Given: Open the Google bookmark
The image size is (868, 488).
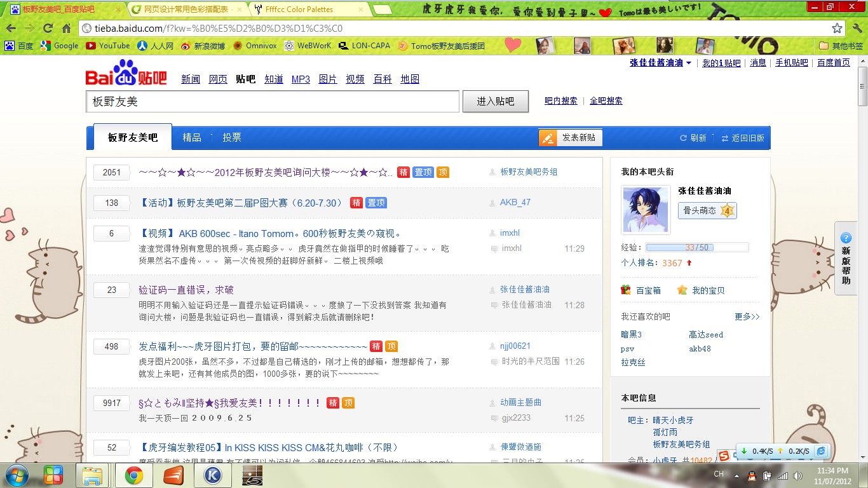Looking at the screenshot, I should pos(59,46).
